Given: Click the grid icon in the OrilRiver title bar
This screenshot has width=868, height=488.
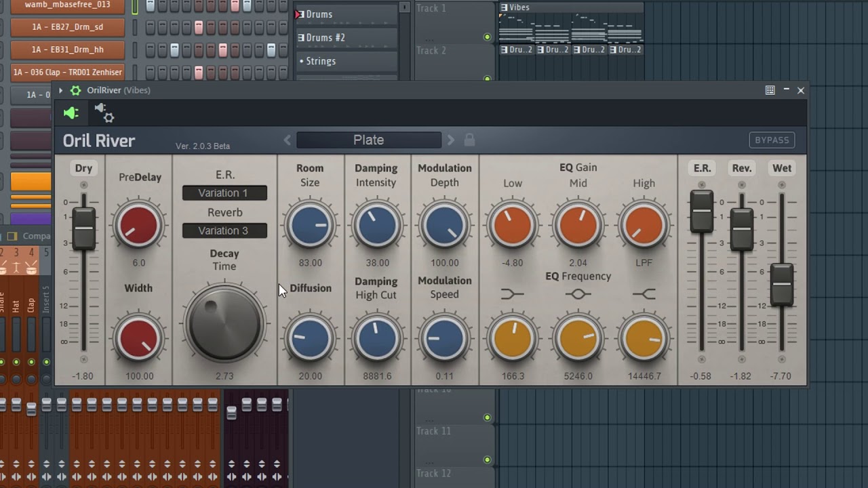Looking at the screenshot, I should 770,90.
